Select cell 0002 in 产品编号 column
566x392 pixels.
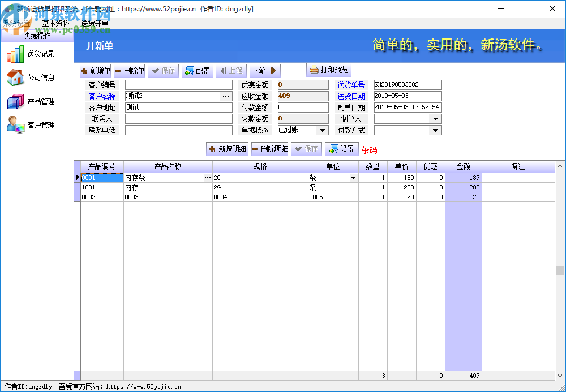[102, 197]
